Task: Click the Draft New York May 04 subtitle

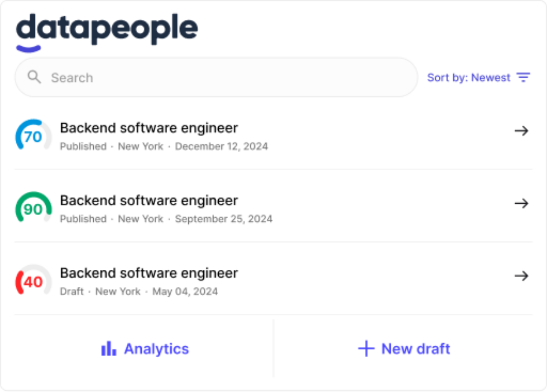Action: click(139, 291)
